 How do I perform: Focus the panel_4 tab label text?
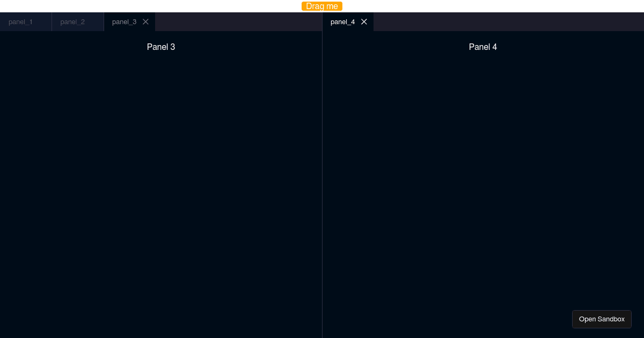342,22
